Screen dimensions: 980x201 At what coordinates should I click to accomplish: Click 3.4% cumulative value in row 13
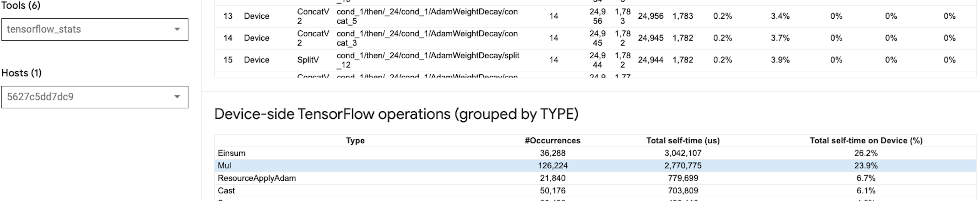click(780, 16)
